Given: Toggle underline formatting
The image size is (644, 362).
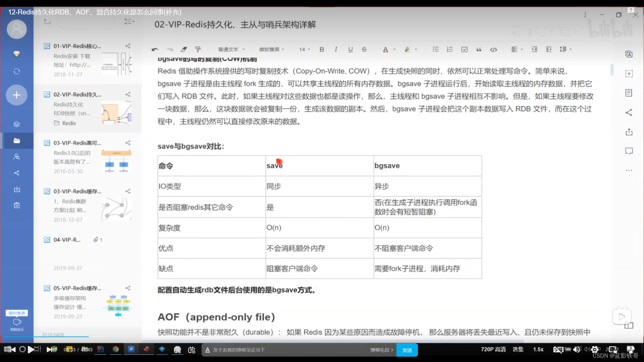Looking at the screenshot, I should click(x=350, y=50).
